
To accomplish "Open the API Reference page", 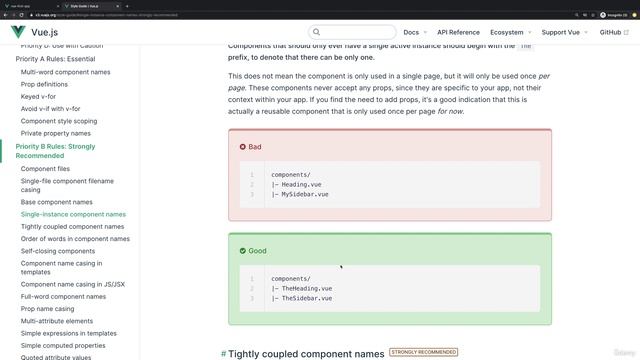I will coord(458,32).
